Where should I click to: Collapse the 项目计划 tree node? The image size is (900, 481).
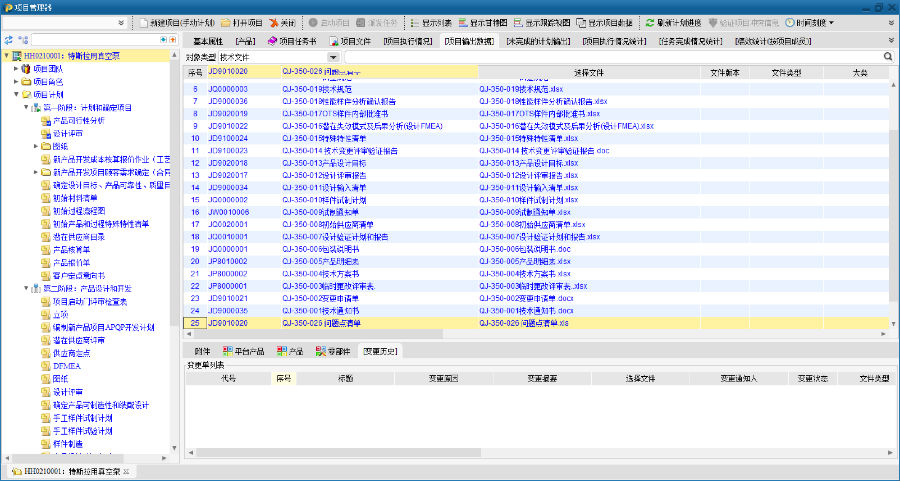16,94
